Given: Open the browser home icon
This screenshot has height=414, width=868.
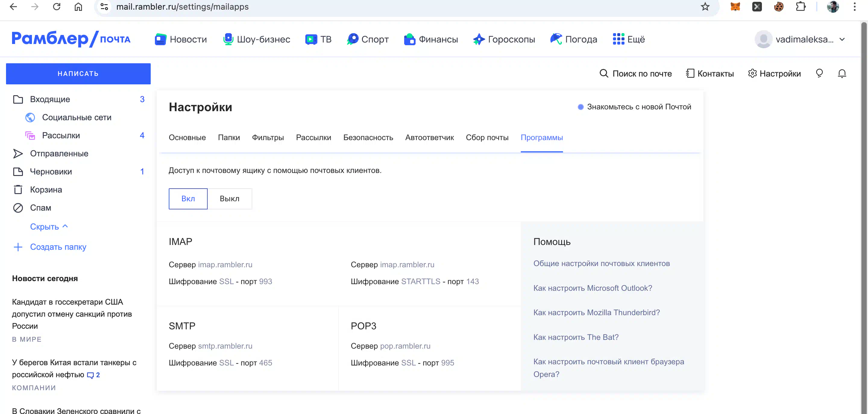Looking at the screenshot, I should pos(78,7).
